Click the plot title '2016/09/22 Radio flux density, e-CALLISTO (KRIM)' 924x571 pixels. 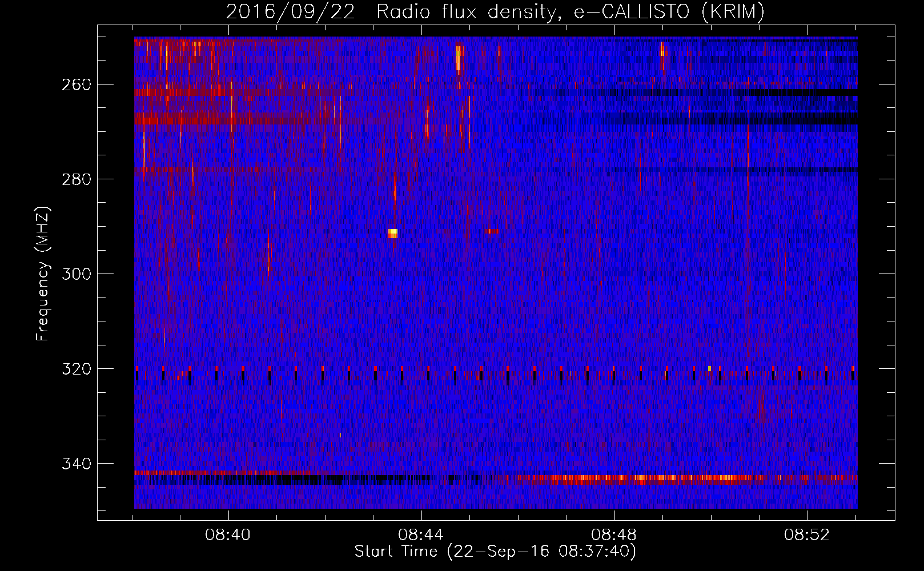click(x=495, y=12)
